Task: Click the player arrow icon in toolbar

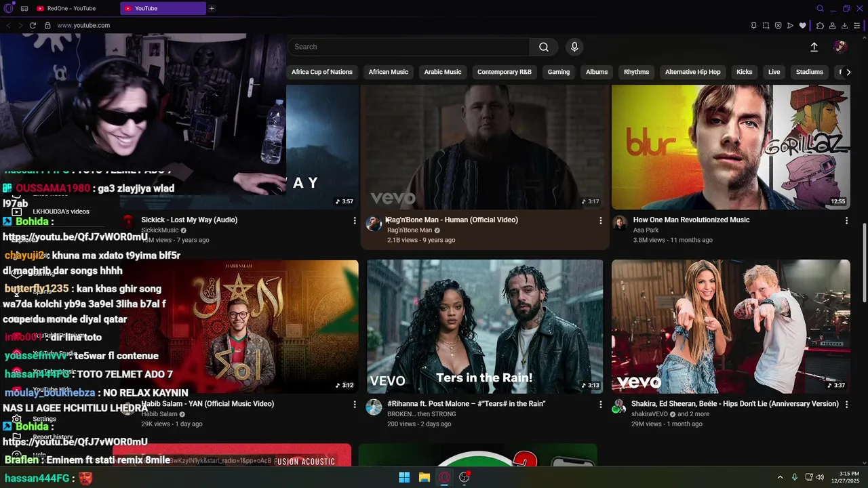Action: [791, 26]
